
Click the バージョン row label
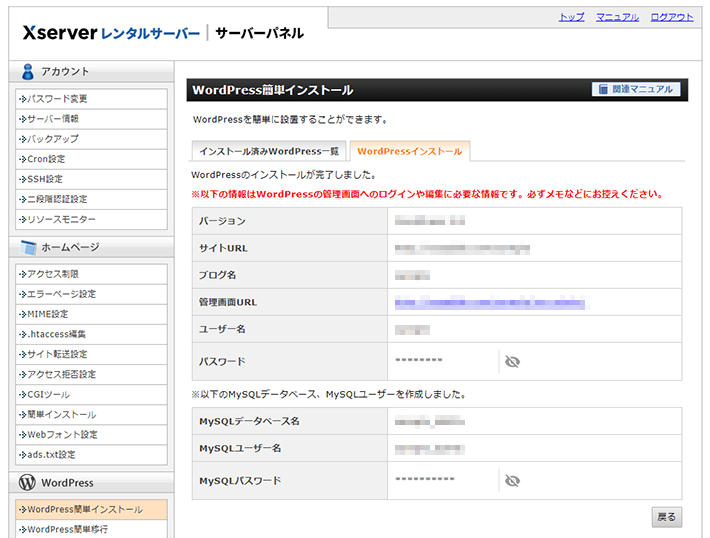[x=222, y=221]
